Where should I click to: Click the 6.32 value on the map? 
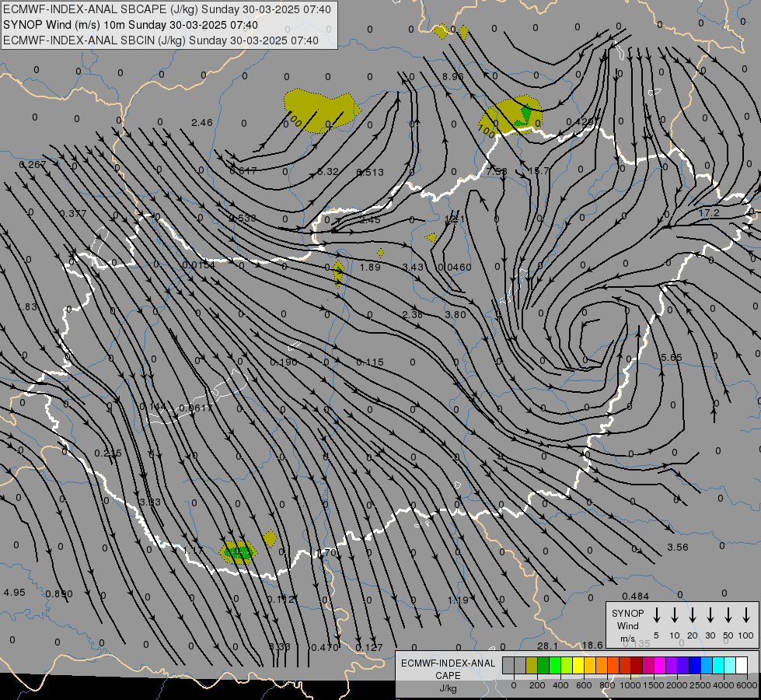[327, 171]
